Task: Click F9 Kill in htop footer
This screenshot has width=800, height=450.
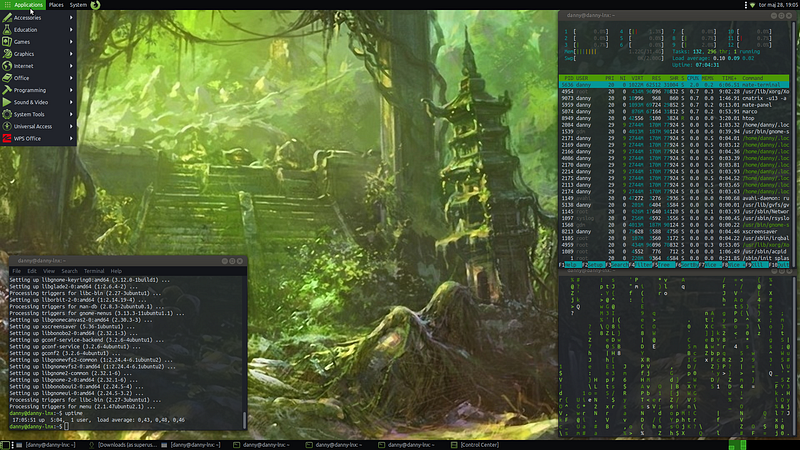Action: [757, 265]
